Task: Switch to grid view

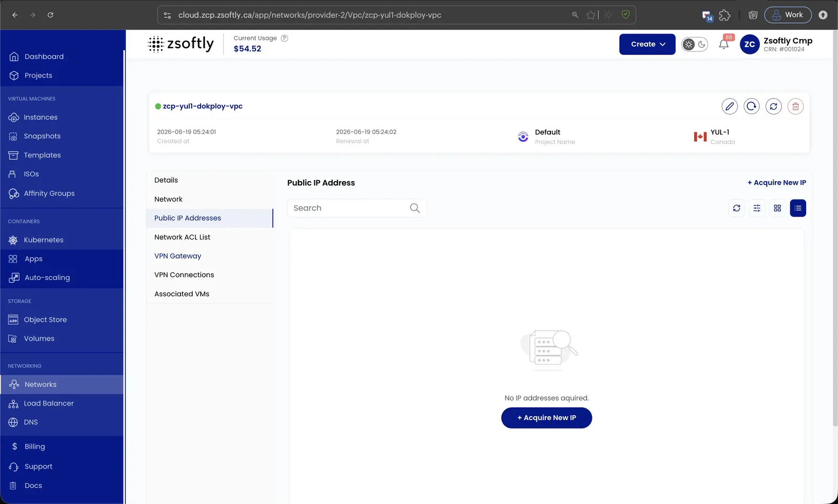Action: [777, 208]
